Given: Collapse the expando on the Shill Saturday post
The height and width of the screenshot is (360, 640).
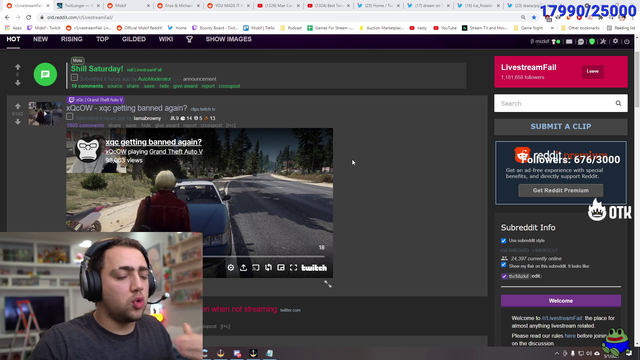Looking at the screenshot, I should pyautogui.click(x=74, y=78).
